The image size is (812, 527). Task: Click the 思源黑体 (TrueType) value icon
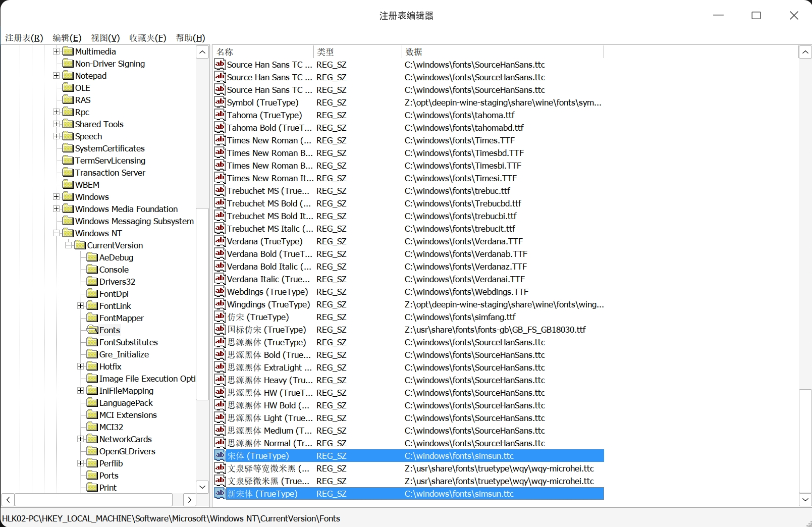pos(220,342)
